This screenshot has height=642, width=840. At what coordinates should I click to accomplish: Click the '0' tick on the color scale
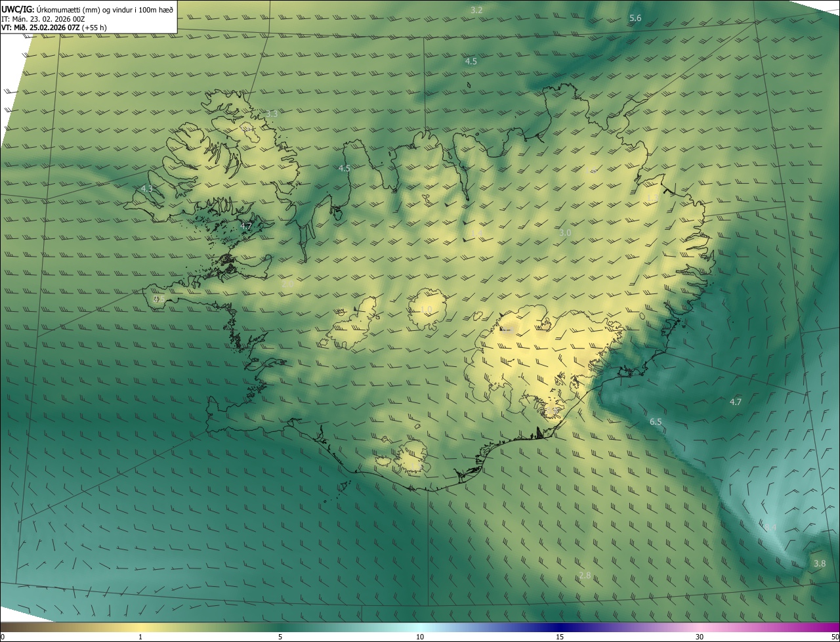[3, 637]
